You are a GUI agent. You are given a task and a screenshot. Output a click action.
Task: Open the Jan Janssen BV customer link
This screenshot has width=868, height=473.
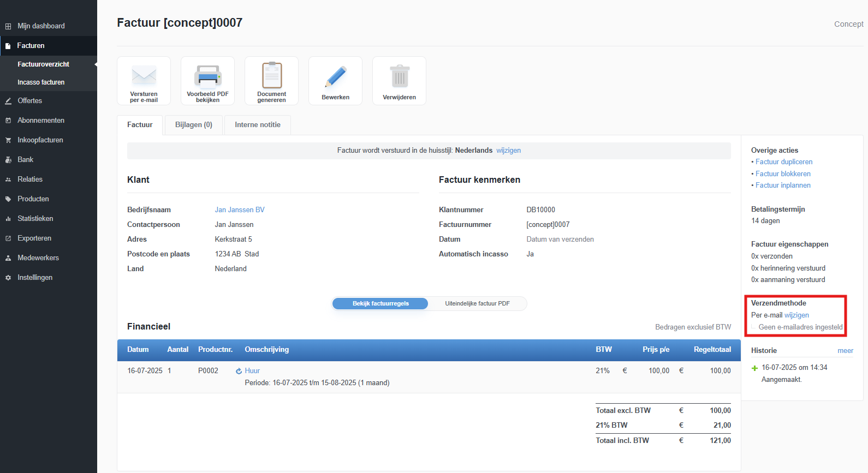(x=240, y=210)
